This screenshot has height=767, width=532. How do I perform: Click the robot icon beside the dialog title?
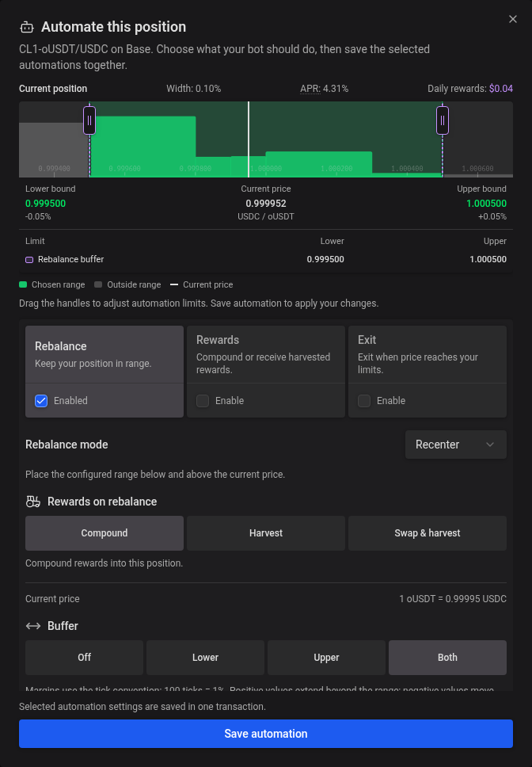[x=26, y=28]
